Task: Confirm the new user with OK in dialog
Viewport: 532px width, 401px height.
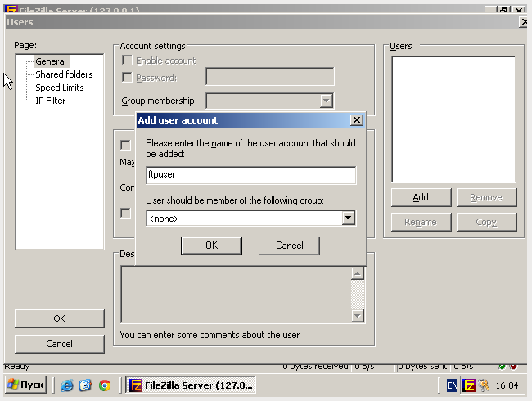Action: pos(211,246)
